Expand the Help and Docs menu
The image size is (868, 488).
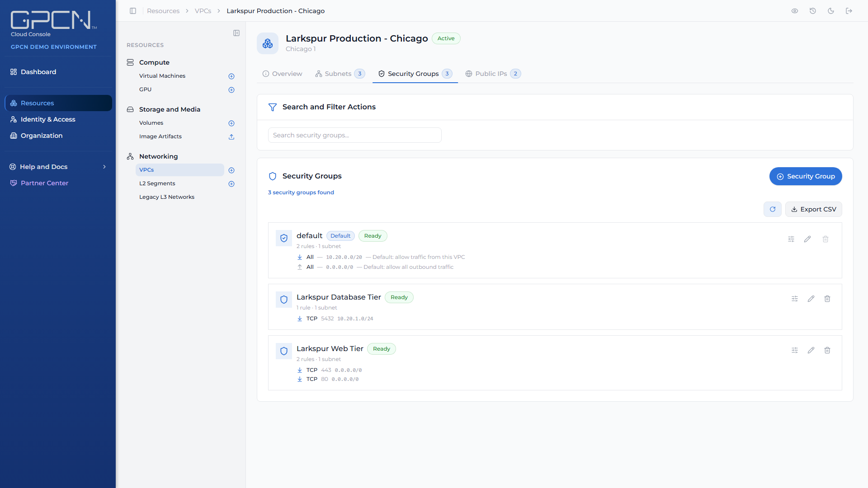coord(58,167)
